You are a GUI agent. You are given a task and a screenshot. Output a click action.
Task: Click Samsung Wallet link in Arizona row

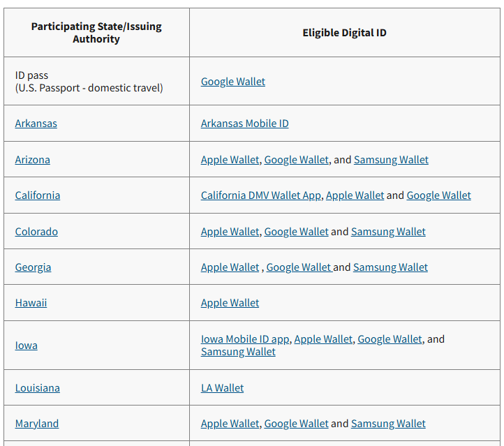pyautogui.click(x=391, y=160)
